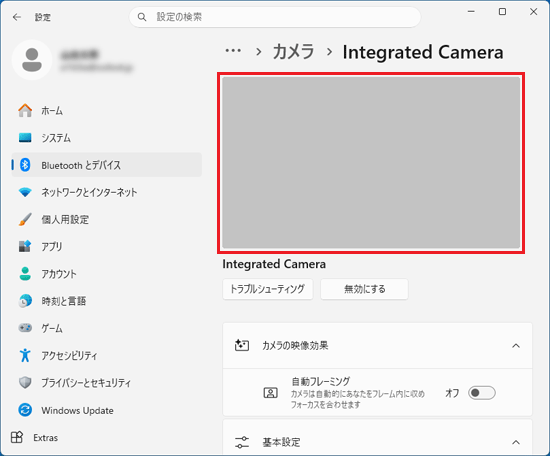Open ホーム settings page
This screenshot has width=550, height=456.
coord(107,110)
